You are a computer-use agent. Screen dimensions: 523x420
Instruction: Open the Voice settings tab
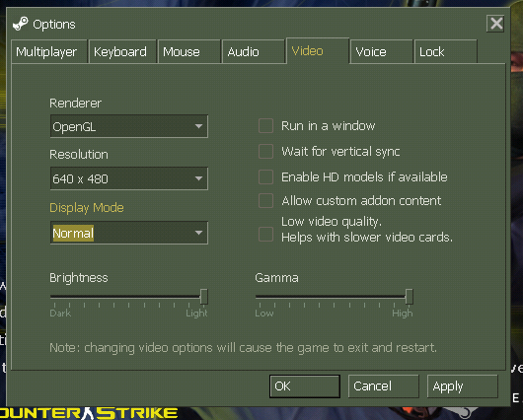click(382, 51)
